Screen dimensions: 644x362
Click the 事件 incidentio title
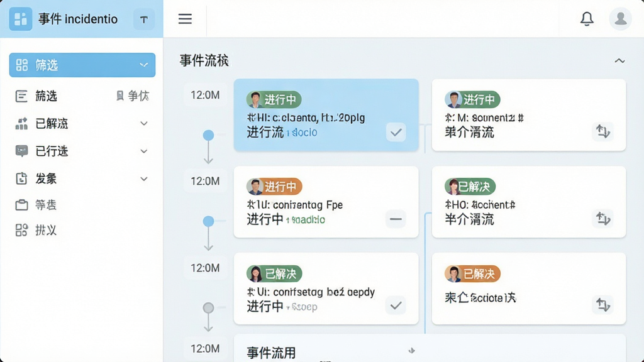pos(78,19)
